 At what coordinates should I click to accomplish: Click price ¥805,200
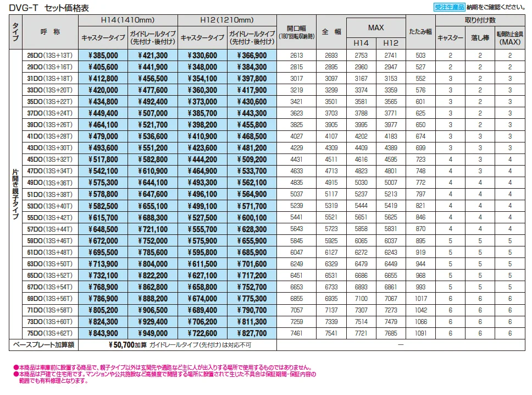click(103, 310)
